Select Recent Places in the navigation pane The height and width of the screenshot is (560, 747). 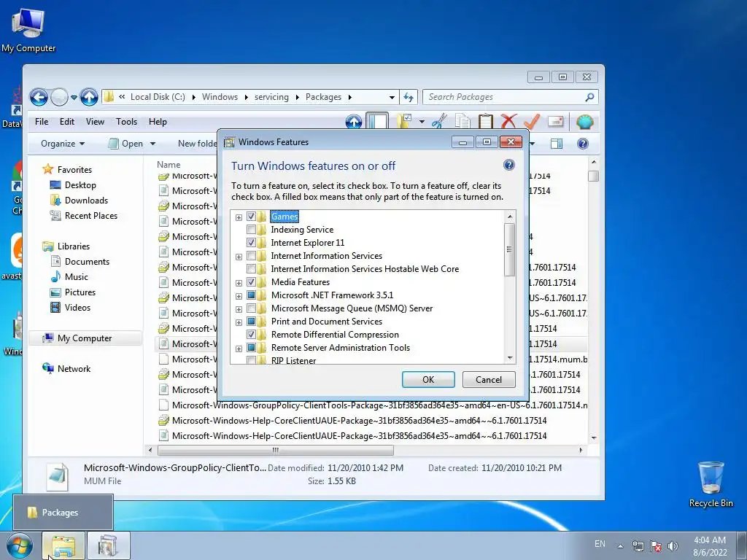tap(91, 216)
